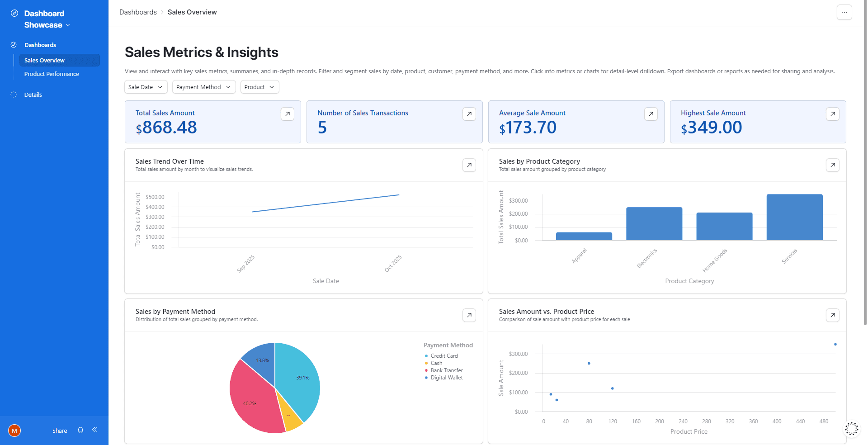This screenshot has width=868, height=445.
Task: Open the Details sidebar section
Action: tap(33, 95)
